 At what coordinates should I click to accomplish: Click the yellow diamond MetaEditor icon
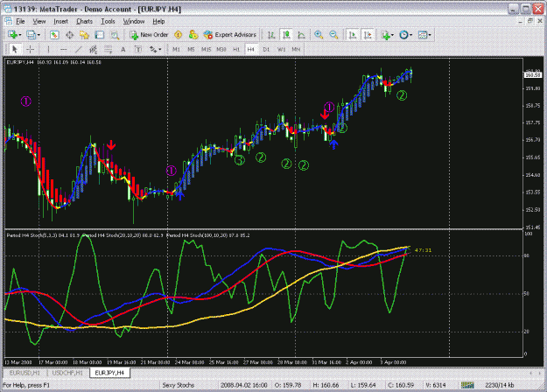pyautogui.click(x=179, y=35)
